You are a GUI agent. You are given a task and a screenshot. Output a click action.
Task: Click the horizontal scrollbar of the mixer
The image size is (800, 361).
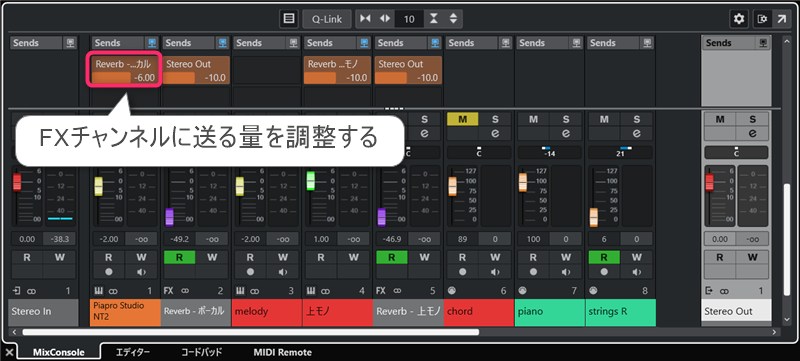click(x=251, y=332)
